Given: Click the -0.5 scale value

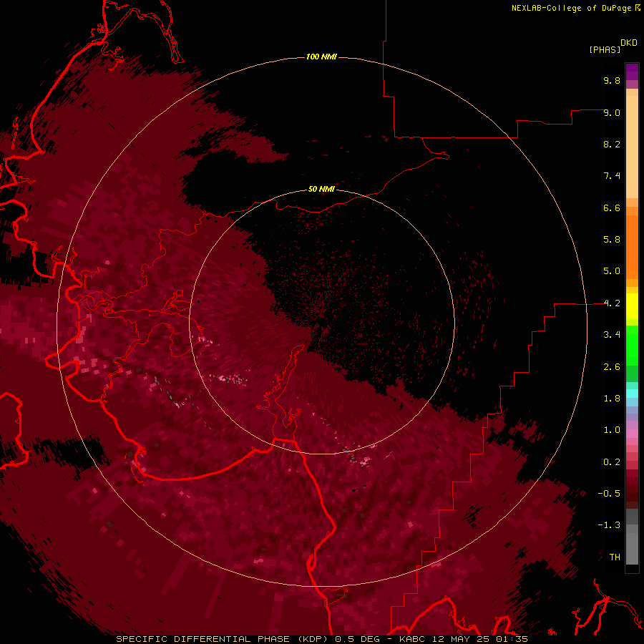Looking at the screenshot, I should point(609,494).
